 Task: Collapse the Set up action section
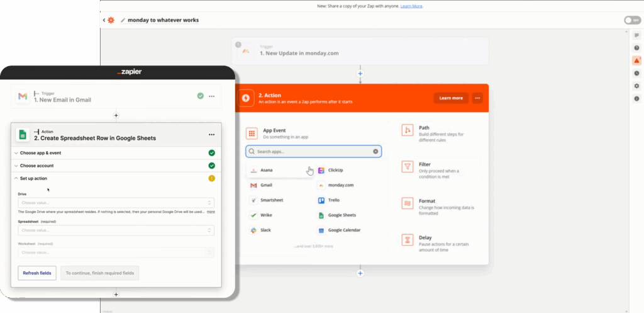[116, 178]
